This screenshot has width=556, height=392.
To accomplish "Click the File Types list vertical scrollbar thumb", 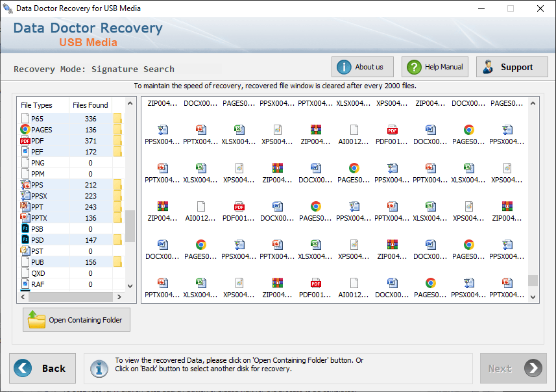I will (x=130, y=226).
